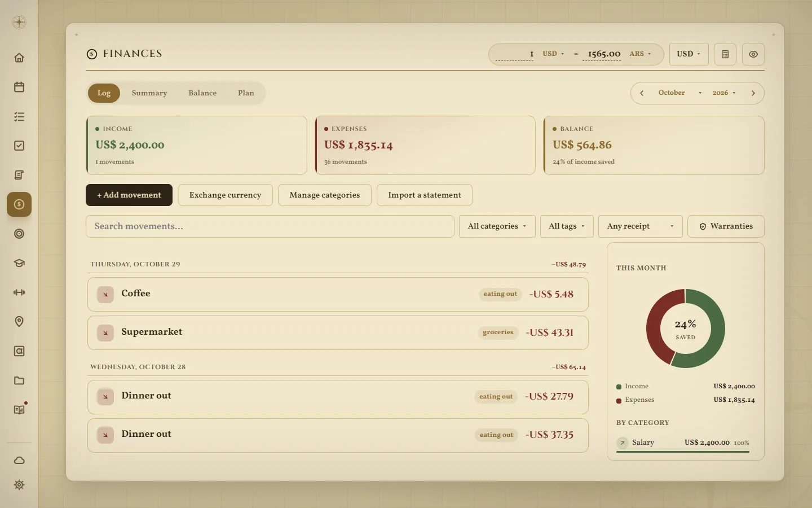Toggle the Warranties filter button
The width and height of the screenshot is (812, 508).
[x=726, y=226]
